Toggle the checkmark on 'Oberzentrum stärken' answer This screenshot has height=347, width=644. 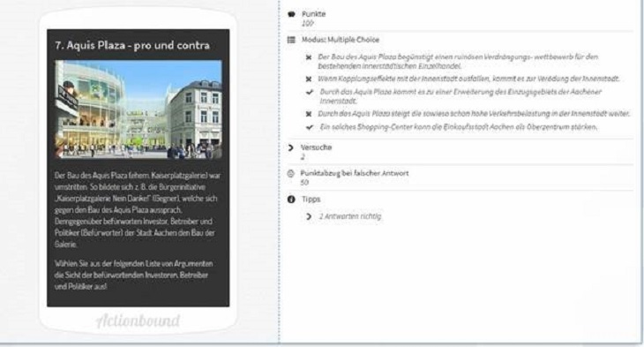(x=310, y=127)
